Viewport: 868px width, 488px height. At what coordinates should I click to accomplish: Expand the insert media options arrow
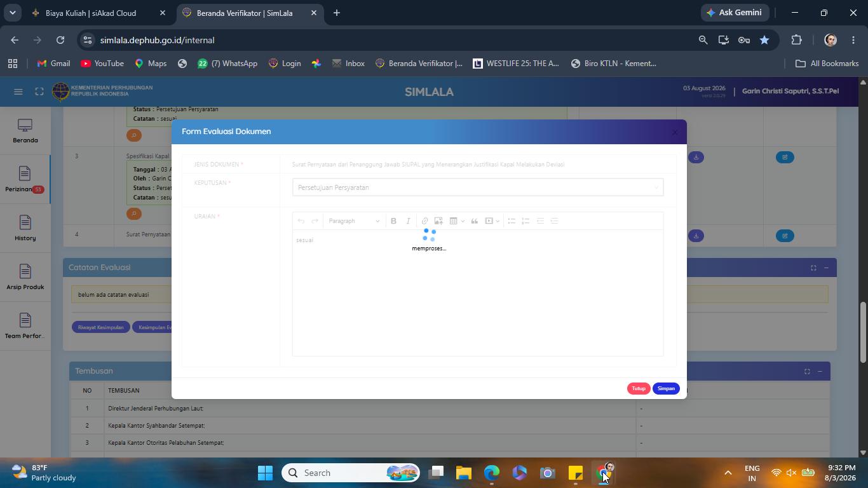point(498,221)
